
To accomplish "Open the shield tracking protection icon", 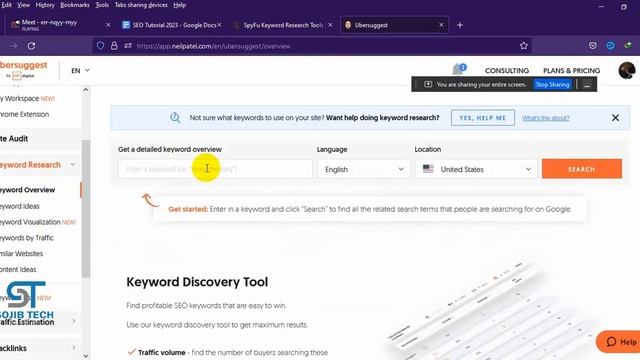I will [x=100, y=46].
